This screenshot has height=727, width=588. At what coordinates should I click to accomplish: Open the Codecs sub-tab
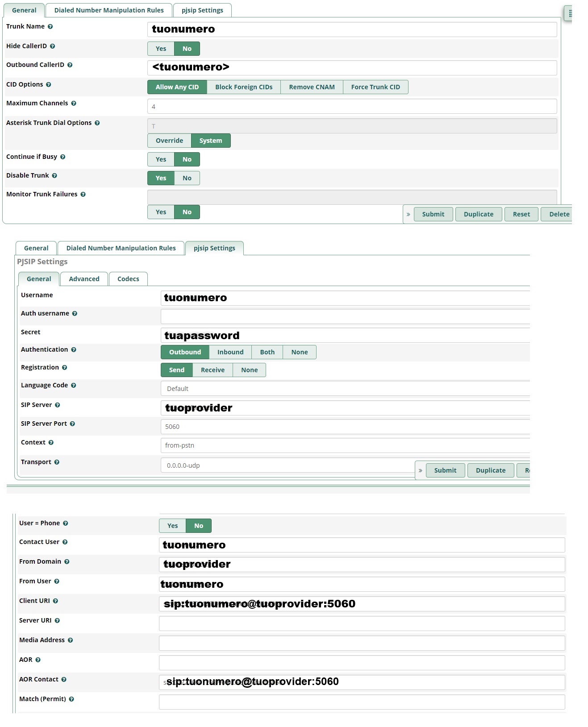tap(128, 279)
